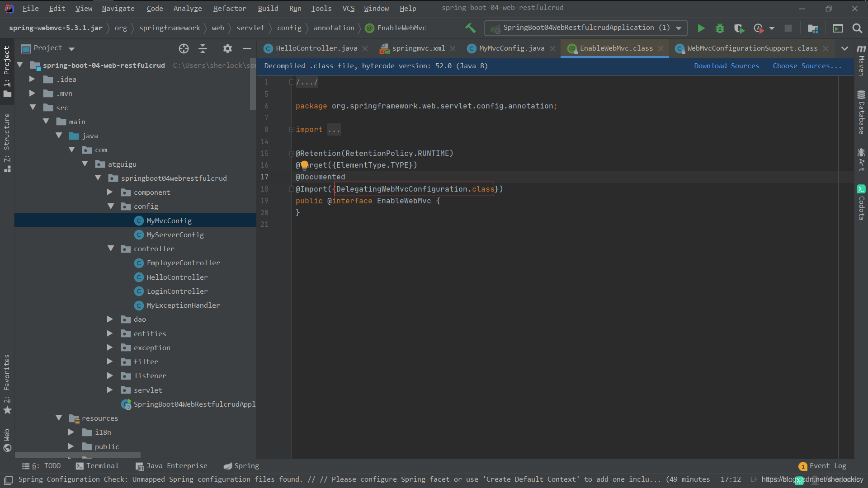Open the Refactor menu
The width and height of the screenshot is (868, 488).
[x=230, y=8]
